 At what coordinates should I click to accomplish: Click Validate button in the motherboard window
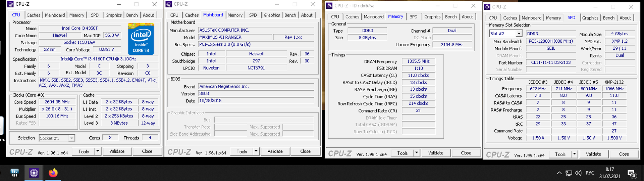pyautogui.click(x=275, y=151)
